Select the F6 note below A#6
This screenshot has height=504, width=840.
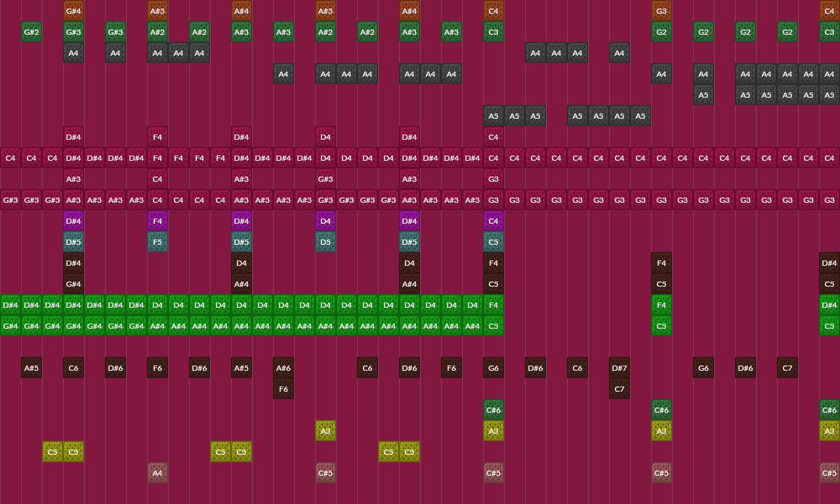(x=283, y=388)
